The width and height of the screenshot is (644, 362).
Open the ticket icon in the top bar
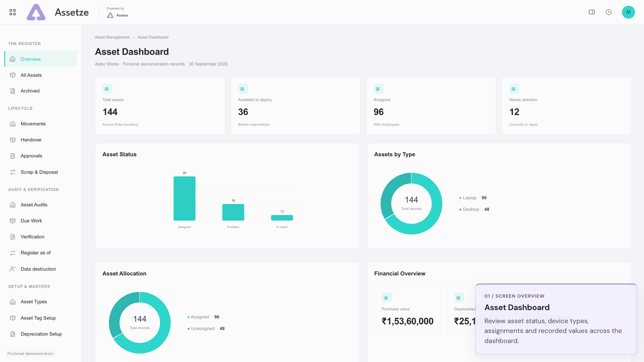(x=592, y=12)
